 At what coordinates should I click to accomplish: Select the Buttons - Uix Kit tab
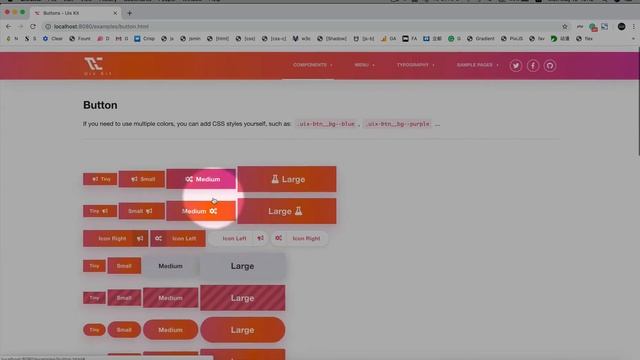(76, 13)
